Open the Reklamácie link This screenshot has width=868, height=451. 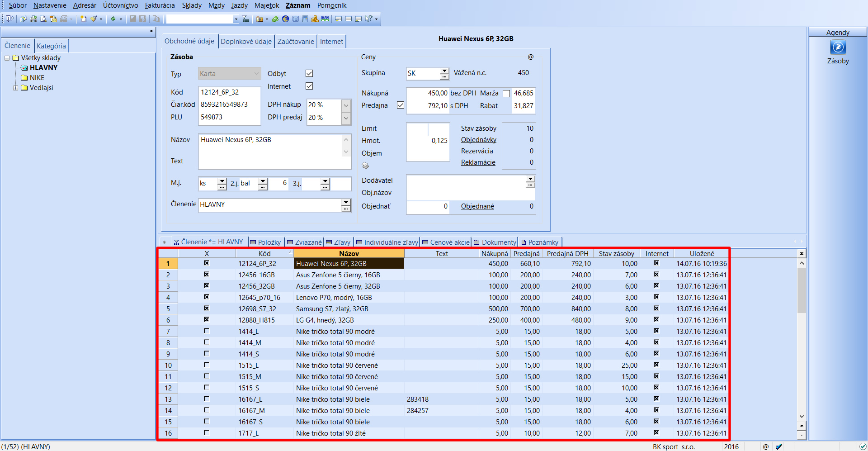[x=478, y=162]
